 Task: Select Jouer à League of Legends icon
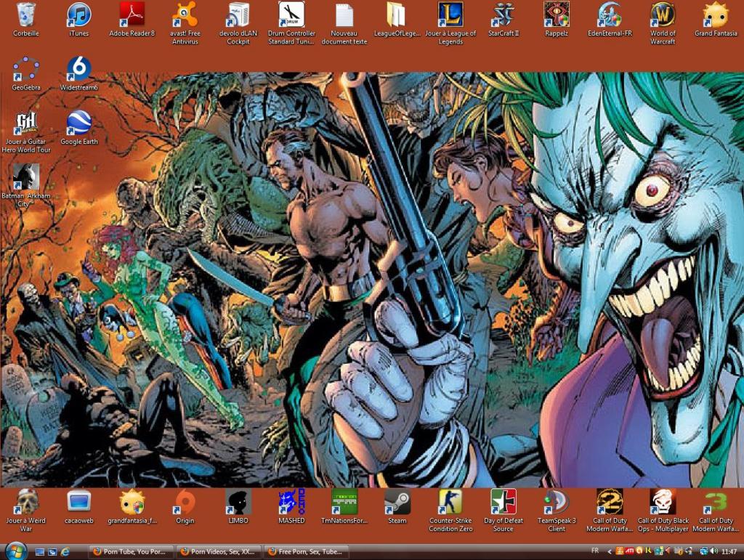(x=450, y=24)
